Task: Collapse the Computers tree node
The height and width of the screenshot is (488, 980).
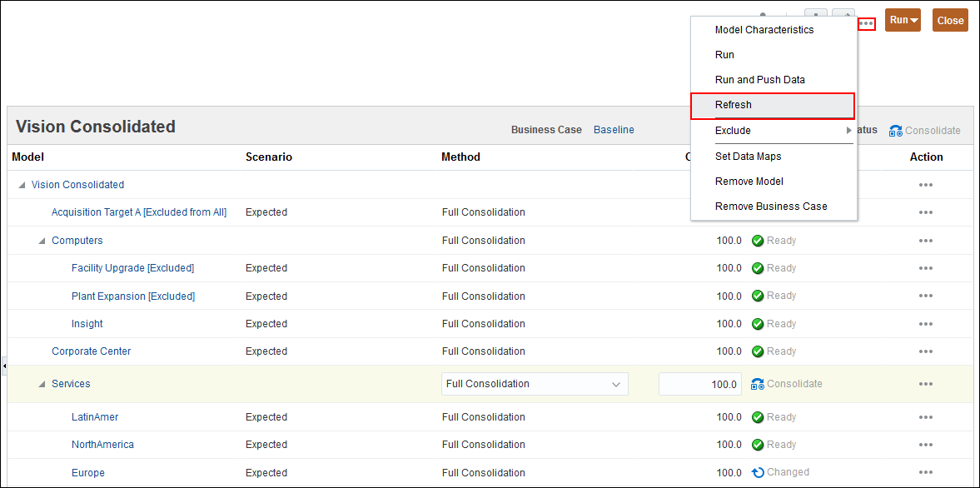Action: pos(42,241)
